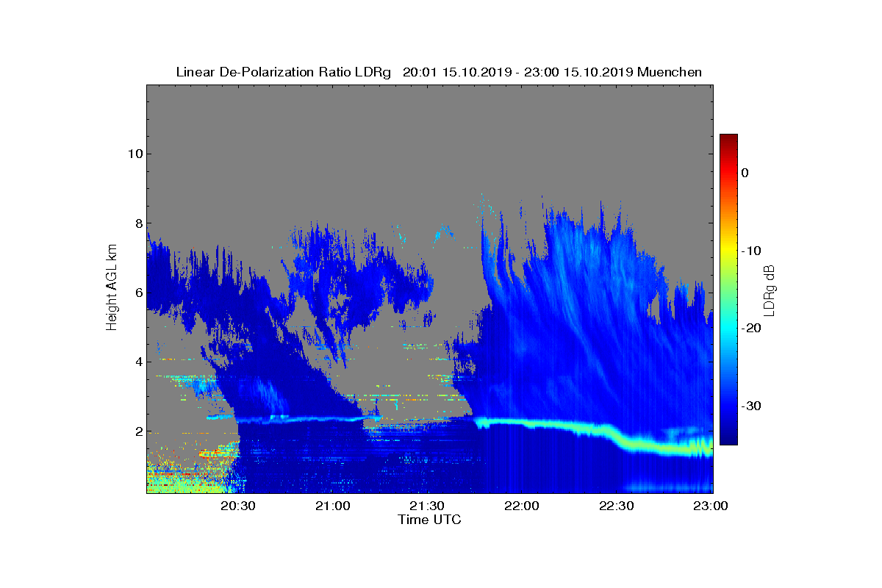
Task: Click the height label '10'
Action: pyautogui.click(x=135, y=154)
